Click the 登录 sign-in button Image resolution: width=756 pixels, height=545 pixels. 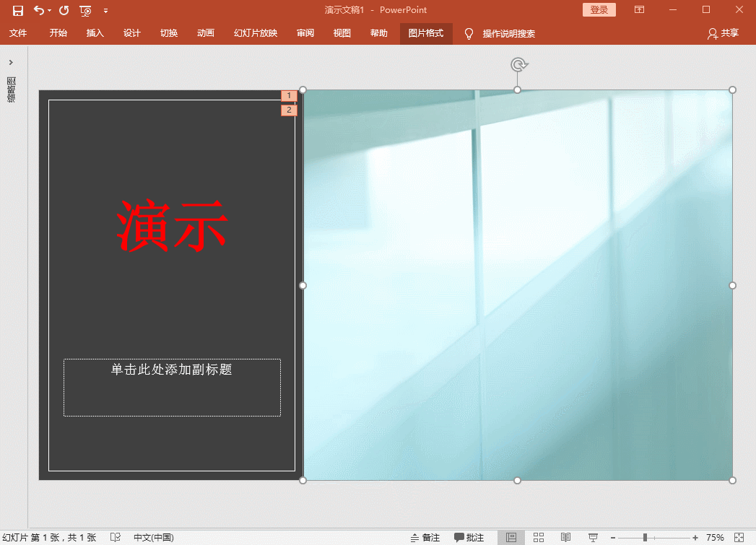pyautogui.click(x=599, y=9)
